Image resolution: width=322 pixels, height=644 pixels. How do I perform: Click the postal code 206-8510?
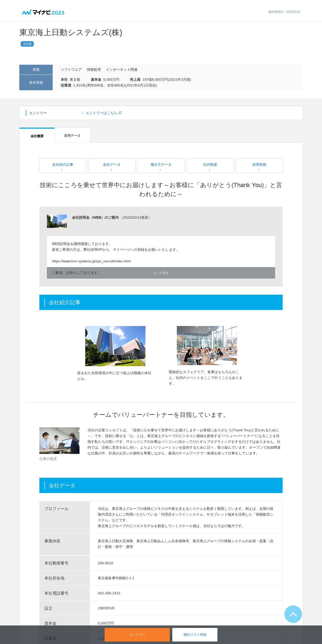(x=105, y=563)
